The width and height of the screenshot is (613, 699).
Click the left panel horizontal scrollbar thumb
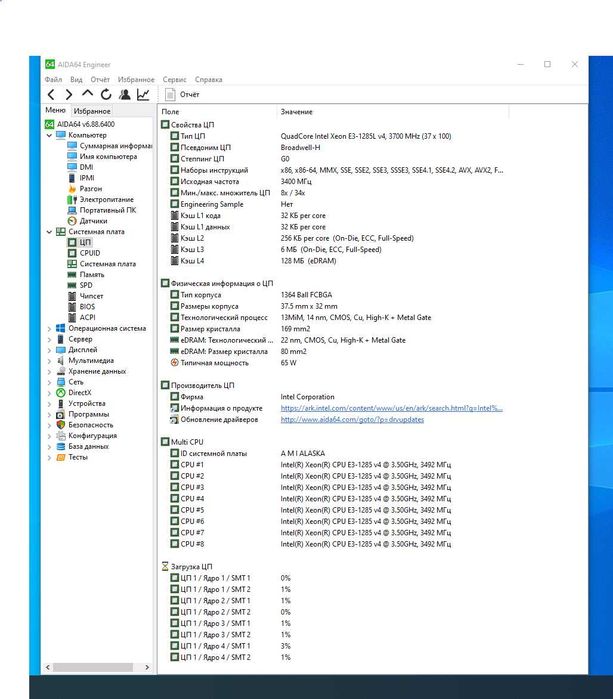[93, 667]
